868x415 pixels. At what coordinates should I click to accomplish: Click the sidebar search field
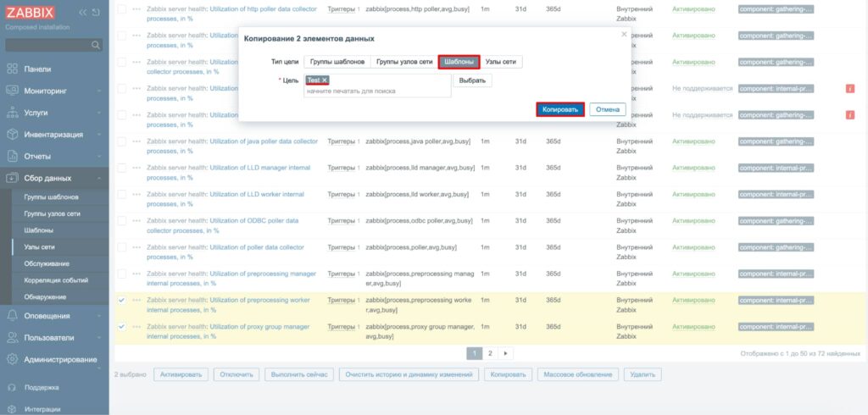pyautogui.click(x=54, y=45)
